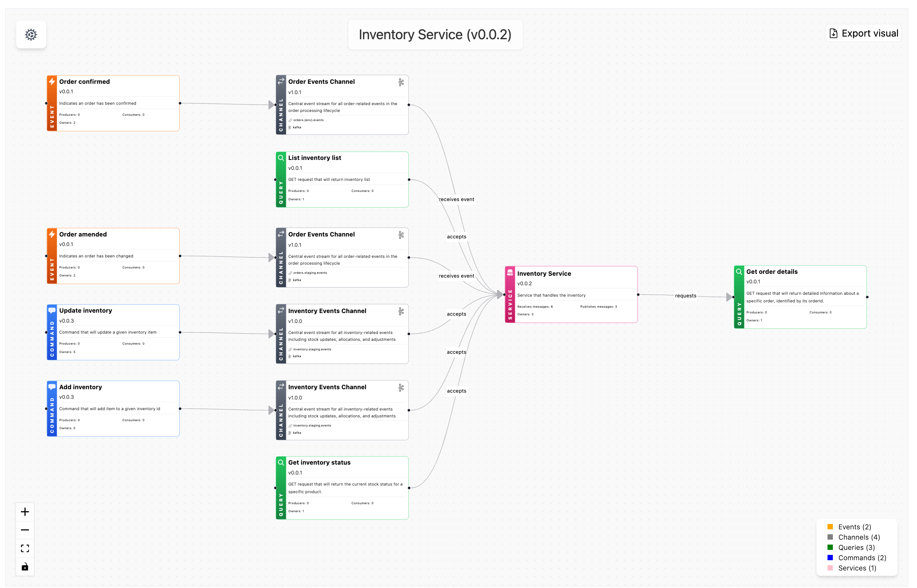Click Kafka icon on first Order Events Channel
The image size is (917, 588).
(x=401, y=83)
